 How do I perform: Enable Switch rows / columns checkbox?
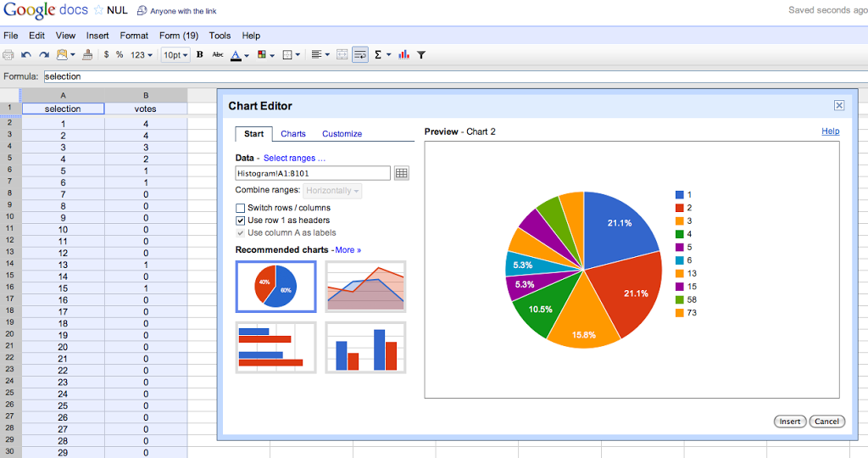click(x=240, y=209)
